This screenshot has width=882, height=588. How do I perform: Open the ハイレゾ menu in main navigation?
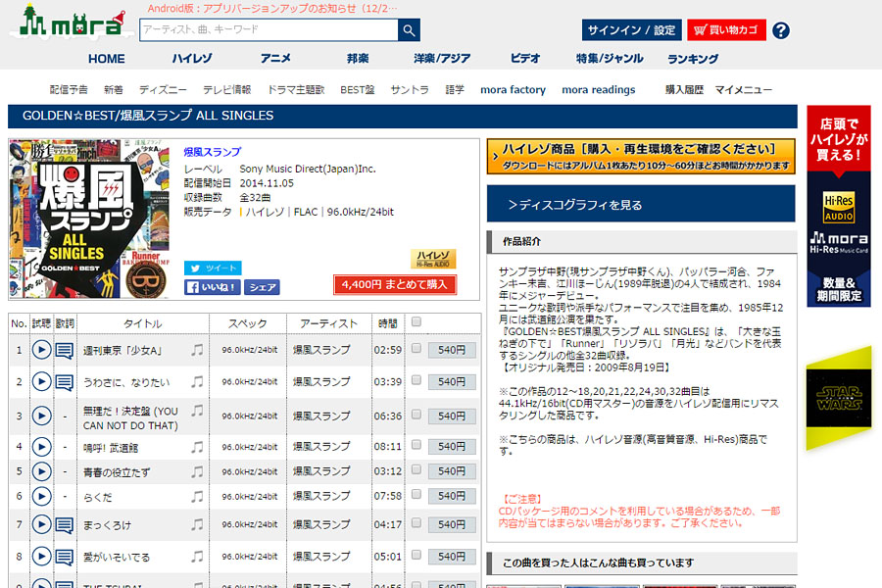(192, 59)
